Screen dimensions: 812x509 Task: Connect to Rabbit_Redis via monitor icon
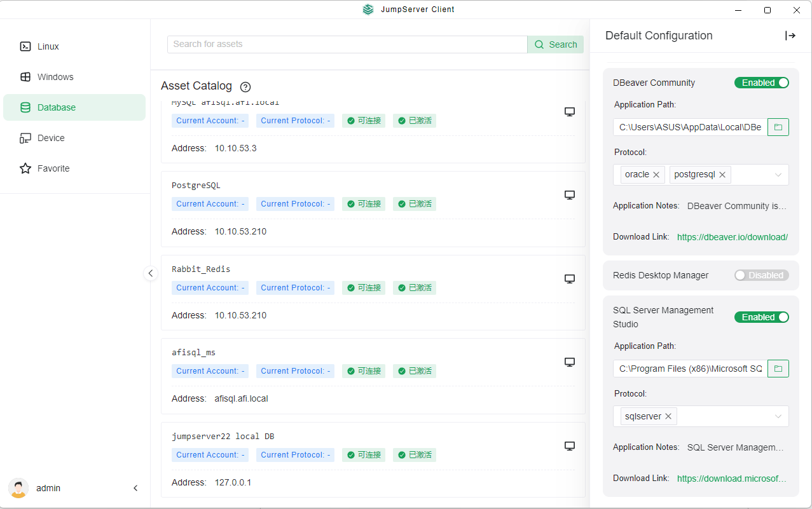[570, 279]
